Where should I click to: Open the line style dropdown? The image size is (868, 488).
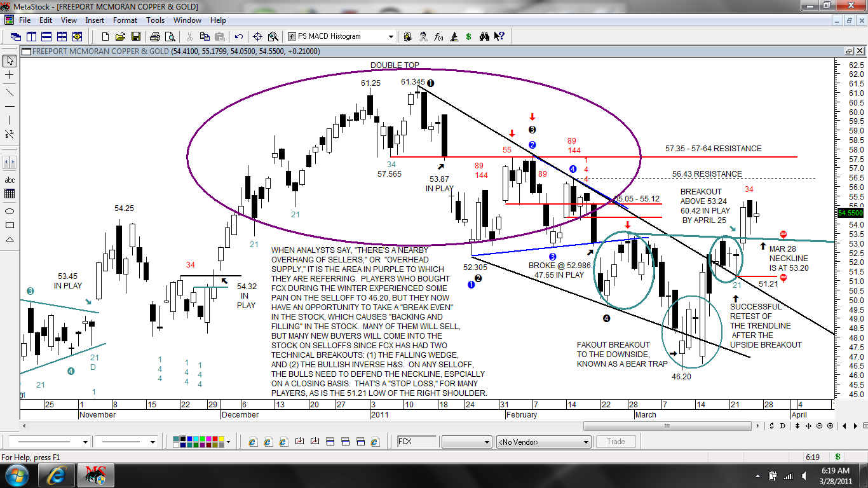coord(86,441)
